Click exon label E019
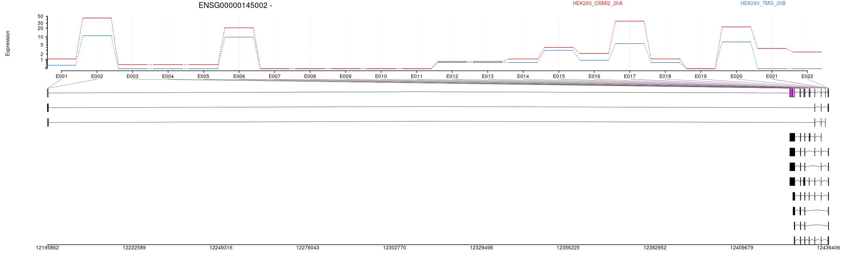 point(701,76)
